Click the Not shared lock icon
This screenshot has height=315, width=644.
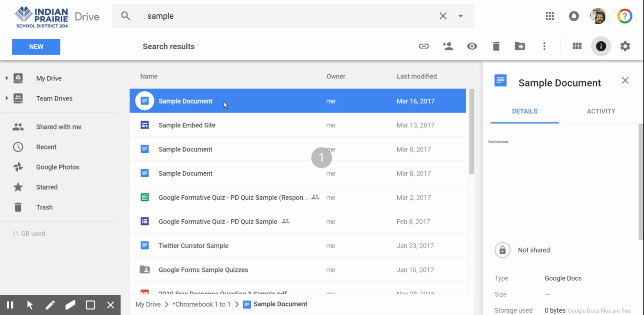[502, 250]
